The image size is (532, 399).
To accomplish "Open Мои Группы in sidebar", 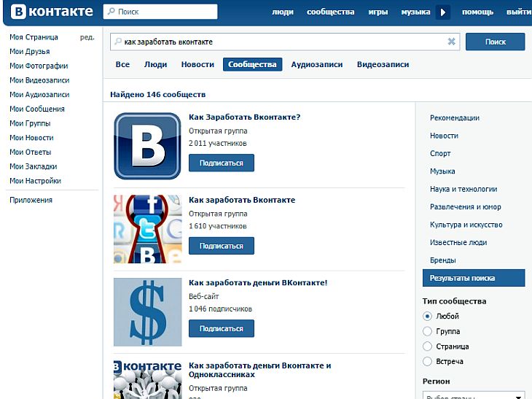I will point(30,123).
